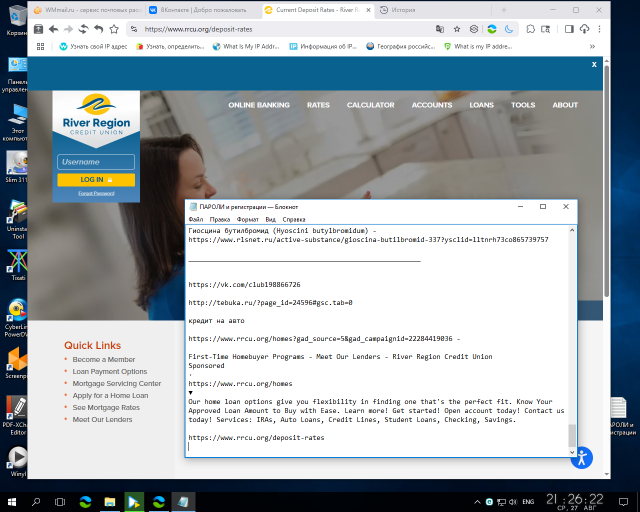Image resolution: width=640 pixels, height=512 pixels.
Task: Open the browser three-dot menu
Action: point(599,29)
